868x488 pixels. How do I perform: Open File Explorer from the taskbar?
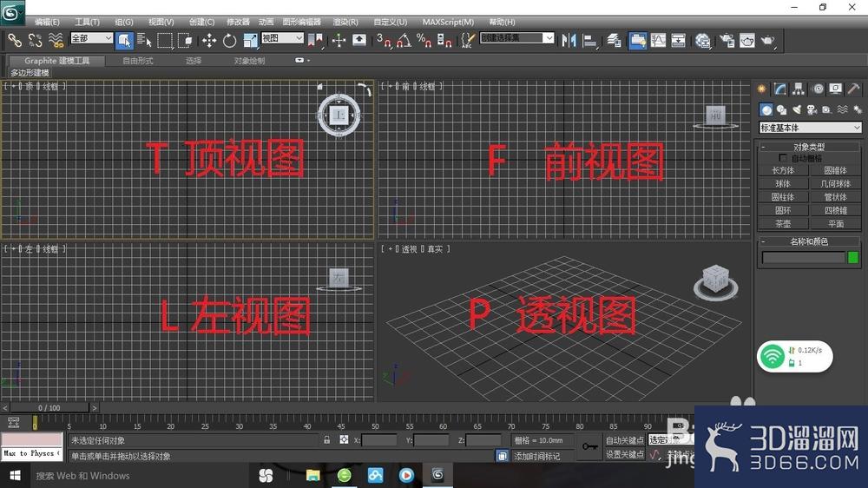[x=312, y=475]
